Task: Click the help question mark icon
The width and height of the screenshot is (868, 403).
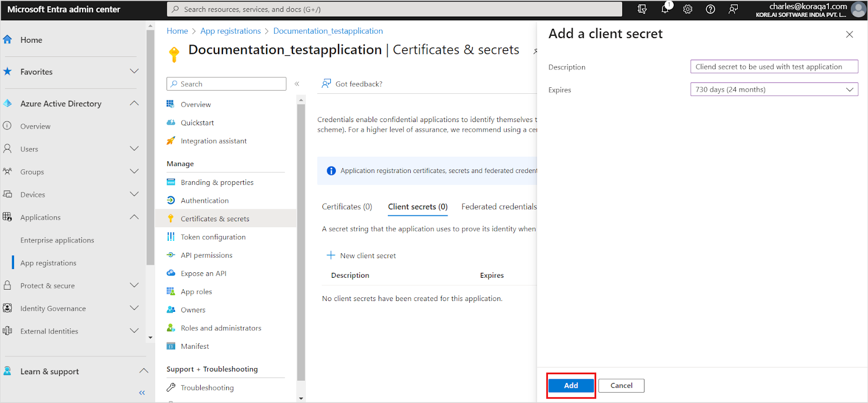Action: click(710, 9)
